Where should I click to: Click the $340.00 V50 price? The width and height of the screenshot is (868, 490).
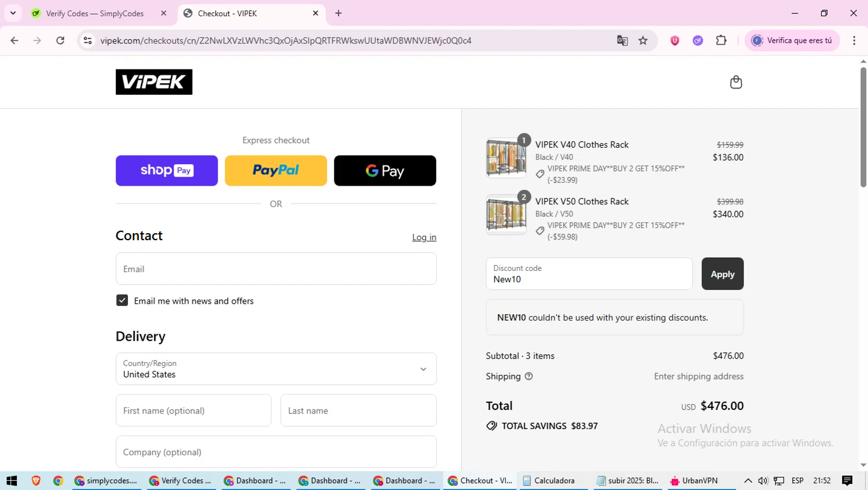[728, 214]
